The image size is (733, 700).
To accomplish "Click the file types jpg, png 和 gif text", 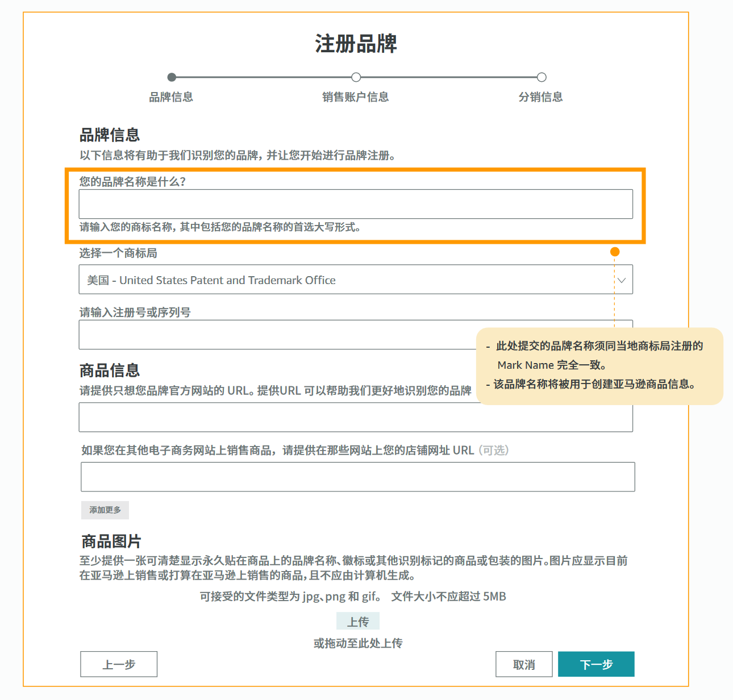I will (x=290, y=597).
